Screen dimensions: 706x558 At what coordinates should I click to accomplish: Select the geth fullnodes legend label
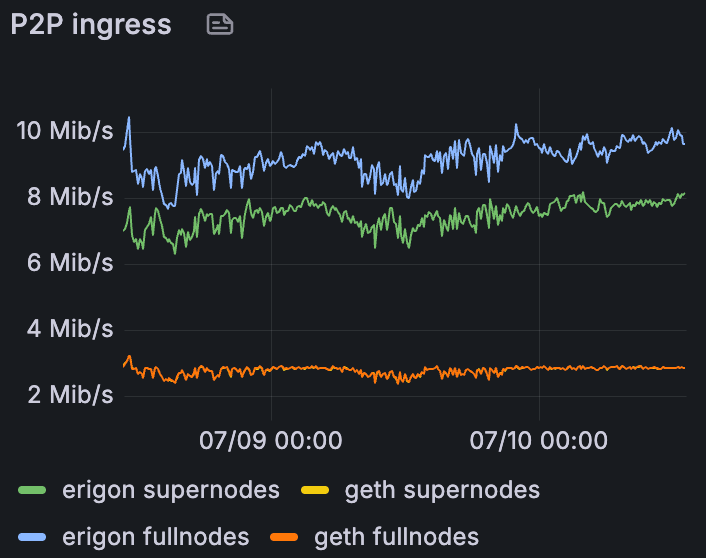(x=396, y=537)
